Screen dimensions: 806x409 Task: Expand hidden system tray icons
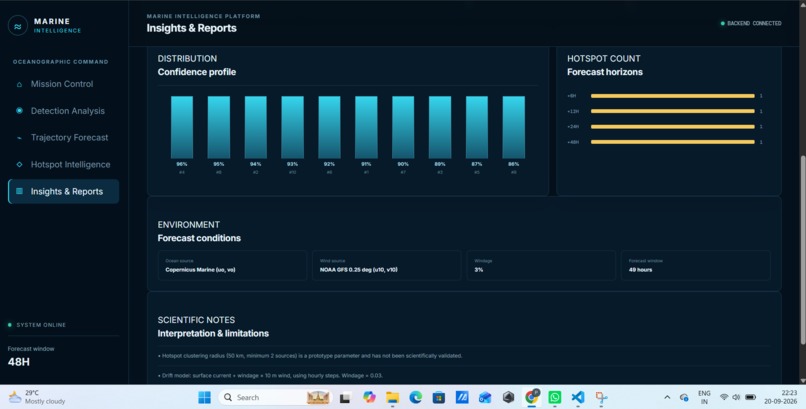click(x=667, y=397)
